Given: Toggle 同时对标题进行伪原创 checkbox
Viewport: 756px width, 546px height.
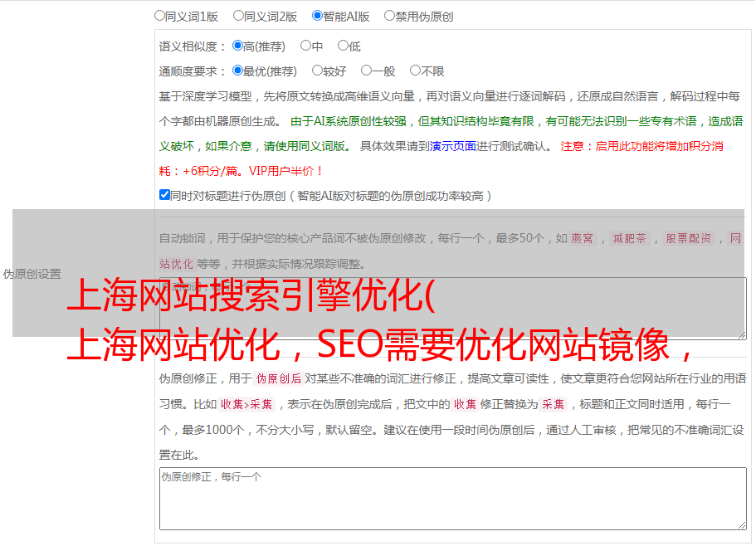Looking at the screenshot, I should 164,195.
